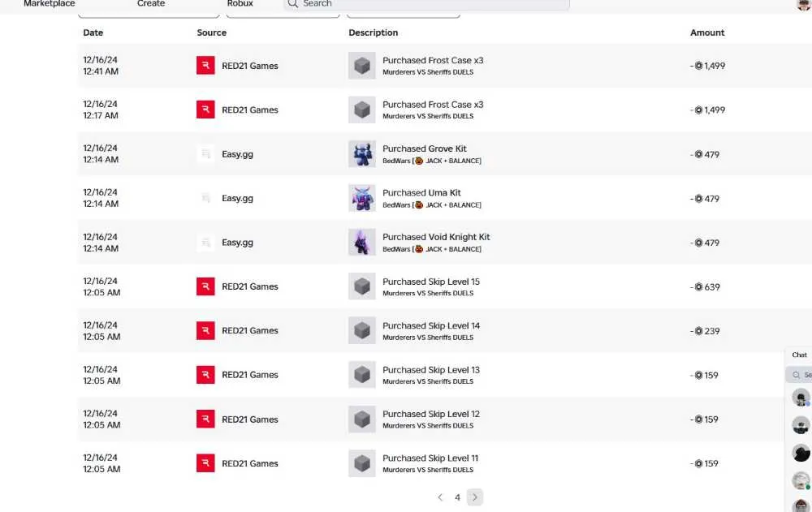Image resolution: width=812 pixels, height=512 pixels.
Task: Click cube icon beside Skip Level 14
Action: pos(362,330)
